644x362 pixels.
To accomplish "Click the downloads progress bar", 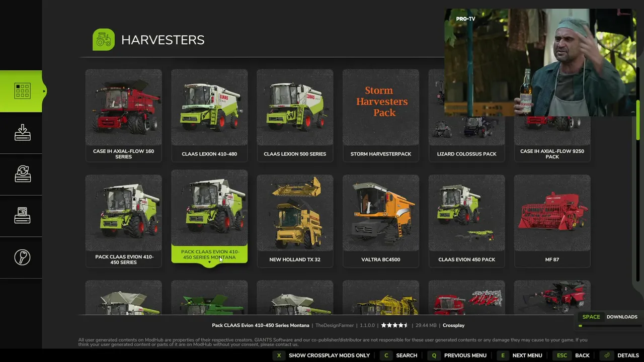I will 609,326.
